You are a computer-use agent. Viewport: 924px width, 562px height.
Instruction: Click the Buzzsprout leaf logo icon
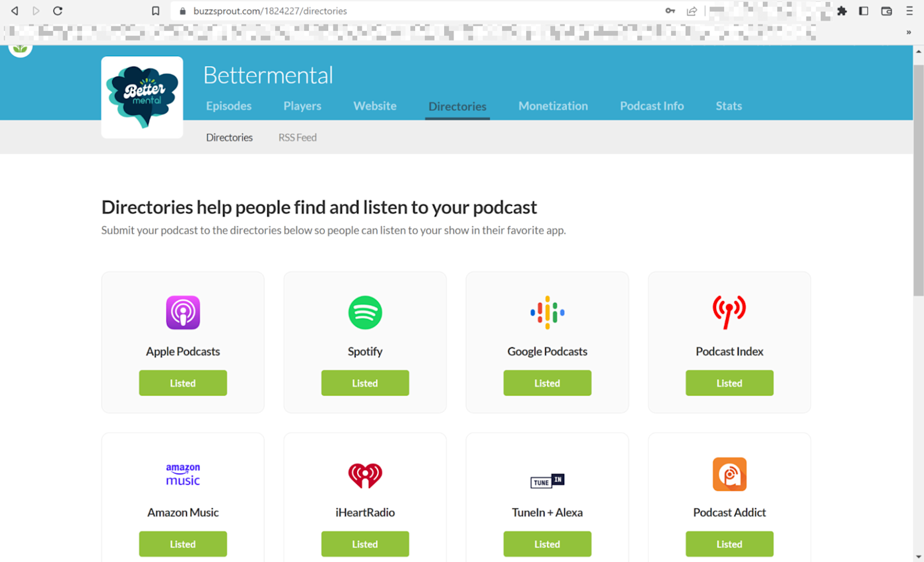click(x=20, y=49)
